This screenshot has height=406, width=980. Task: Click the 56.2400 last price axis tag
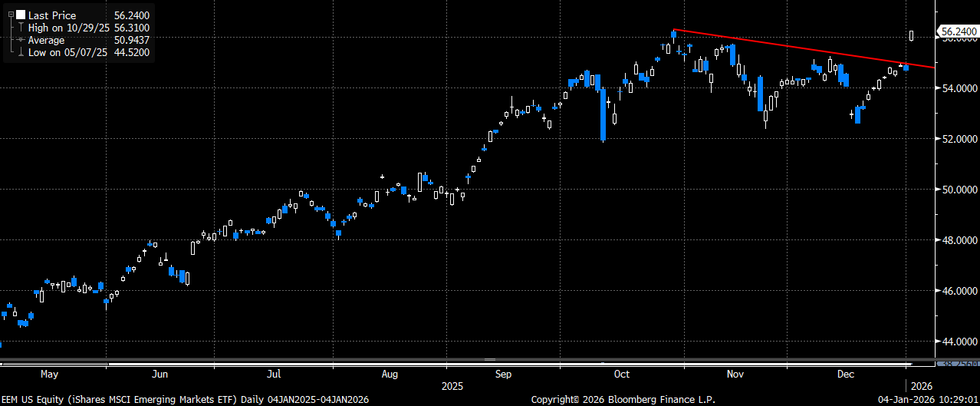click(x=959, y=31)
